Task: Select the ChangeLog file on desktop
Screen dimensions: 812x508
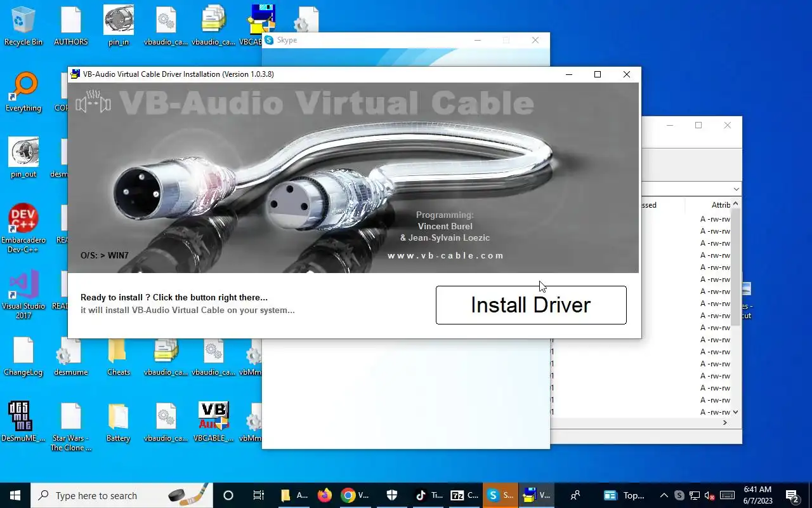Action: [23, 357]
